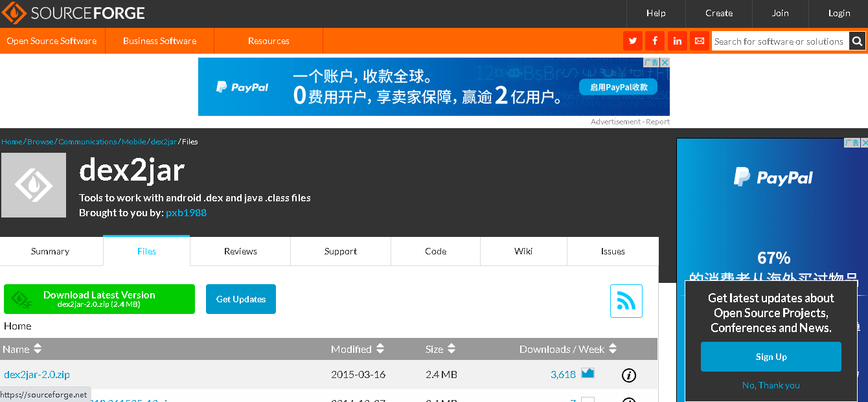Select the Files tab
This screenshot has width=868, height=402.
tap(146, 251)
